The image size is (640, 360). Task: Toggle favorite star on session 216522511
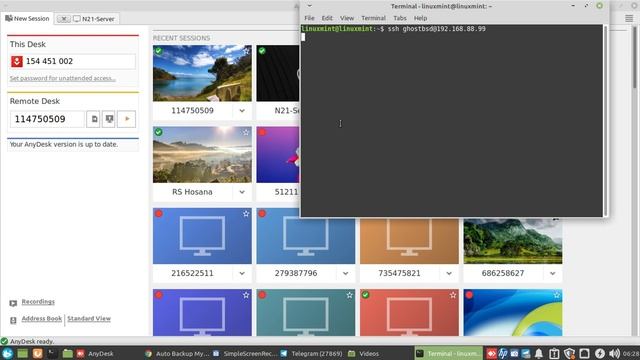(x=246, y=214)
